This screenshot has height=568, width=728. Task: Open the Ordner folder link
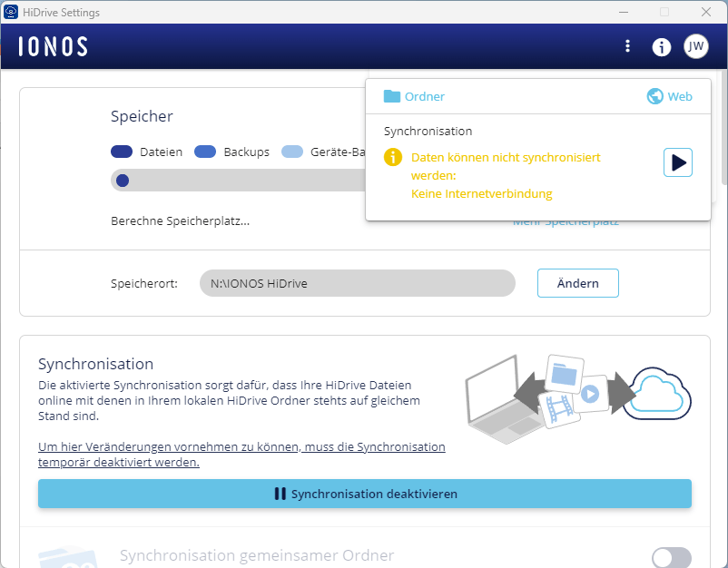pyautogui.click(x=415, y=96)
